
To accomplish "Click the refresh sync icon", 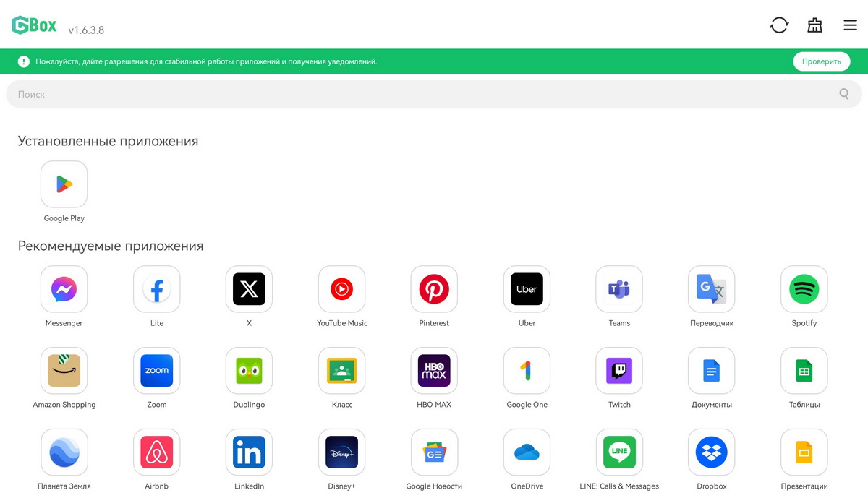I will [x=779, y=25].
